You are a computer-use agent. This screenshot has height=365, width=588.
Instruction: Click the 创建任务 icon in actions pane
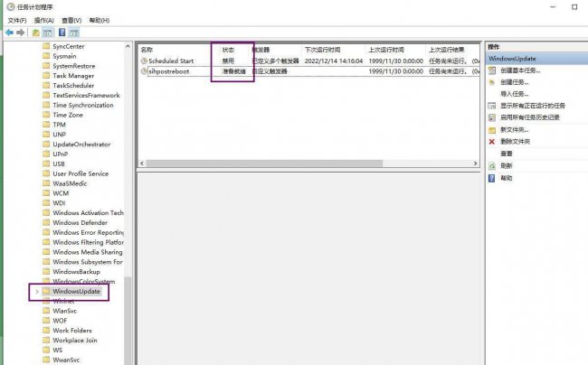click(x=492, y=82)
